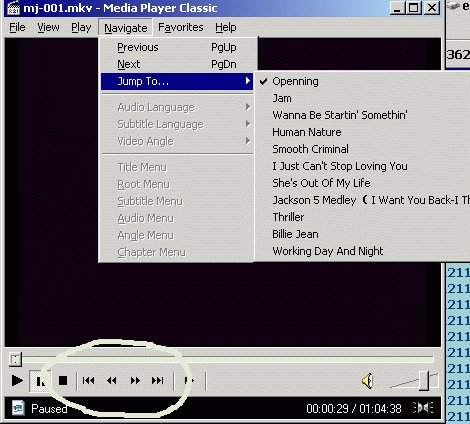Expand the Video Angle submenu
The height and width of the screenshot is (424, 470).
[177, 141]
